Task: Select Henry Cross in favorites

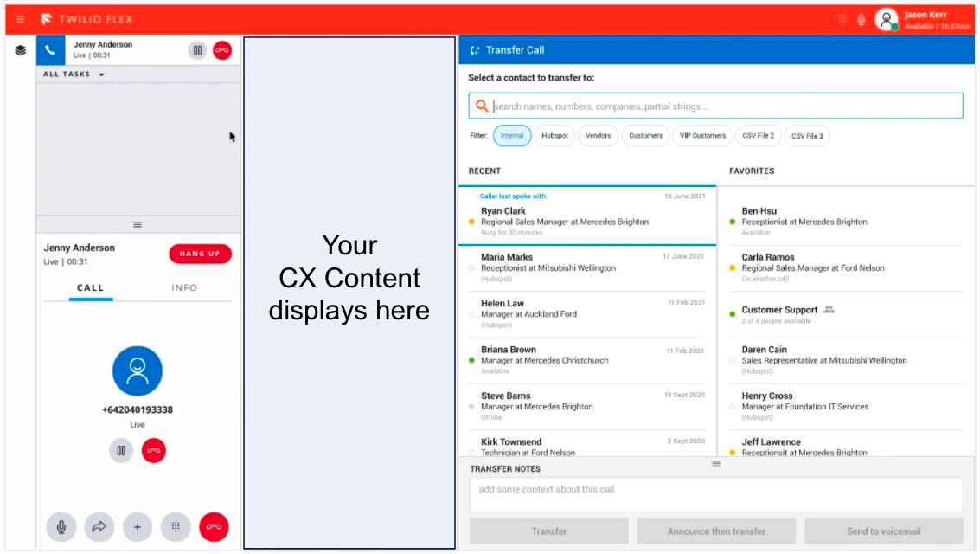Action: (847, 407)
